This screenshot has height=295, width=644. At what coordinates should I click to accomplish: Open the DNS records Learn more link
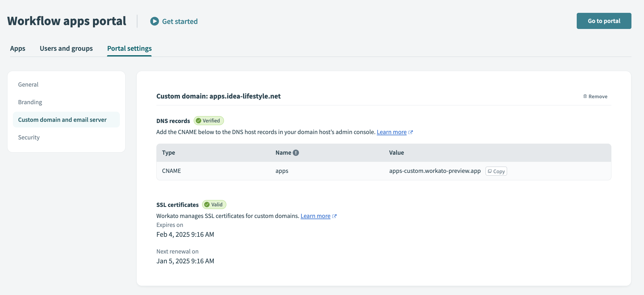point(392,132)
